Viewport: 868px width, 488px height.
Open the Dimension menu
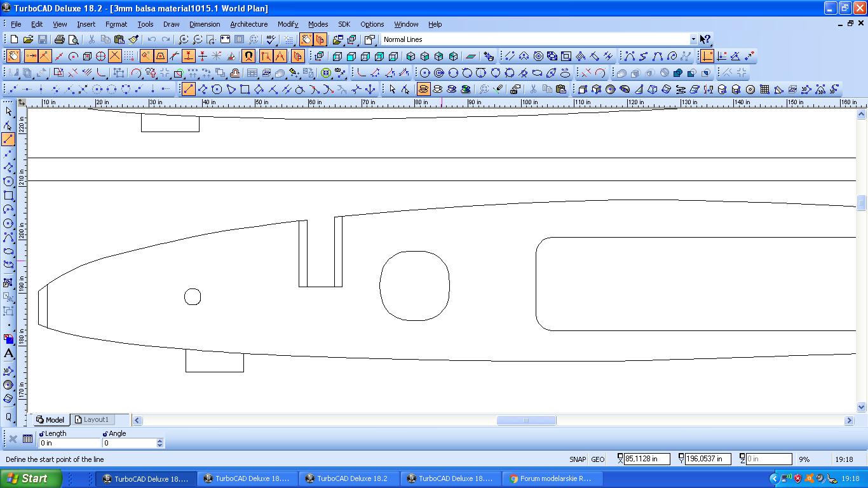204,24
